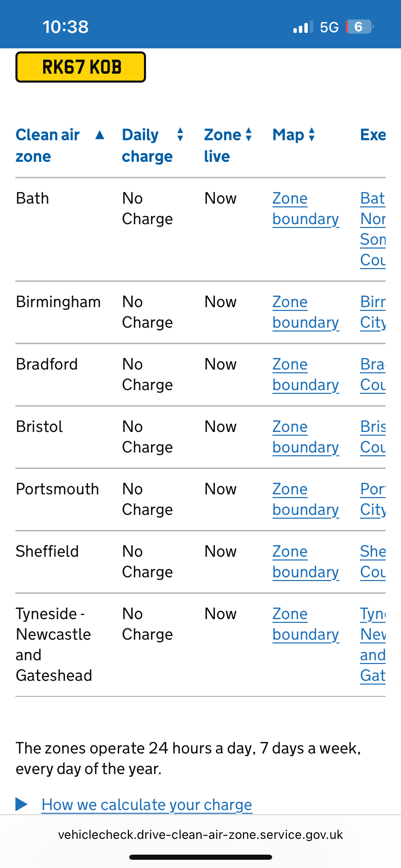Click the Daily charge sort arrows
The height and width of the screenshot is (868, 401).
click(180, 134)
